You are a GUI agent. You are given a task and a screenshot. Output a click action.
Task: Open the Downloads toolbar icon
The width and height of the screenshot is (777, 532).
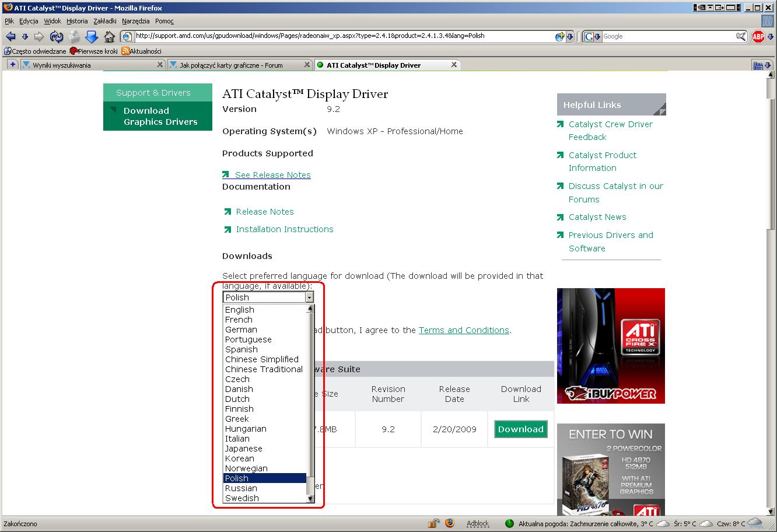coord(92,37)
